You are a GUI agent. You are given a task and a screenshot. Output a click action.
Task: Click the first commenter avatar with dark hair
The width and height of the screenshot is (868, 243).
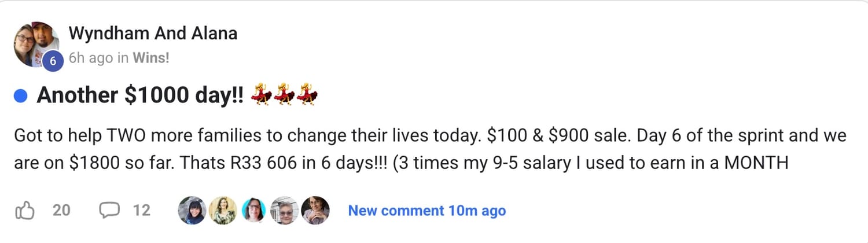(192, 211)
